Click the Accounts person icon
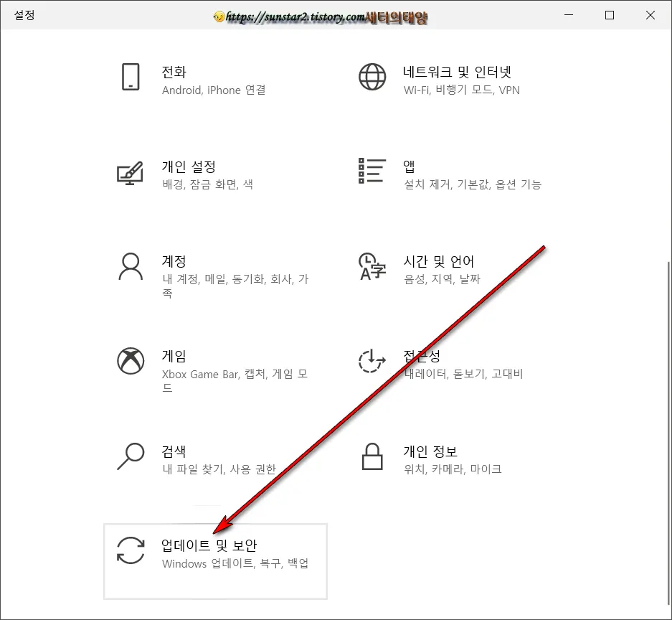The image size is (672, 620). click(131, 267)
